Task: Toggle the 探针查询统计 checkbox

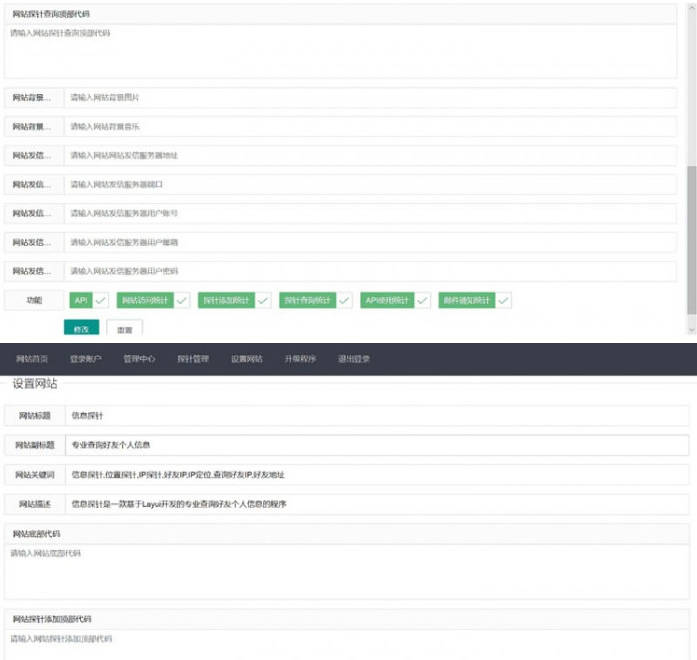Action: pyautogui.click(x=316, y=300)
